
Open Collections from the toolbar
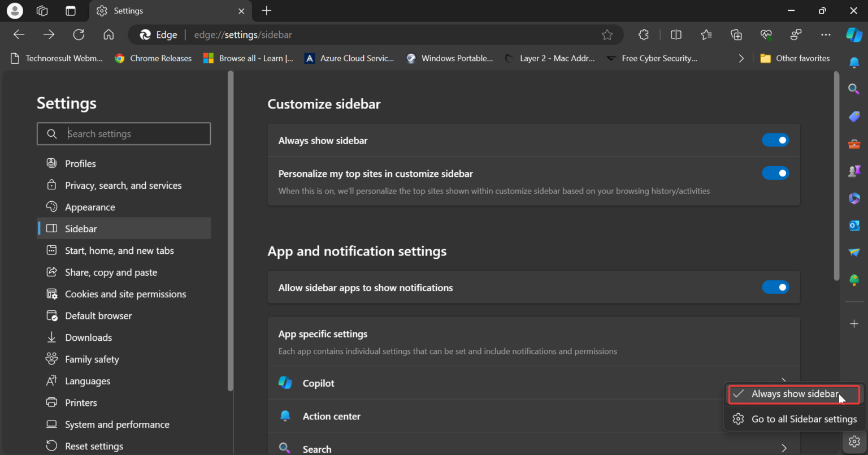click(736, 34)
